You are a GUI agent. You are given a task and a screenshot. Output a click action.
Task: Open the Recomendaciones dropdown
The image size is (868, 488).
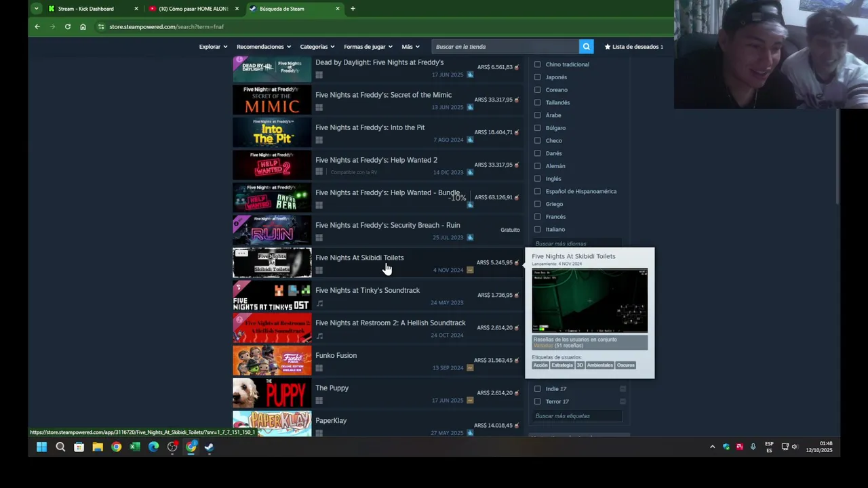coord(263,47)
